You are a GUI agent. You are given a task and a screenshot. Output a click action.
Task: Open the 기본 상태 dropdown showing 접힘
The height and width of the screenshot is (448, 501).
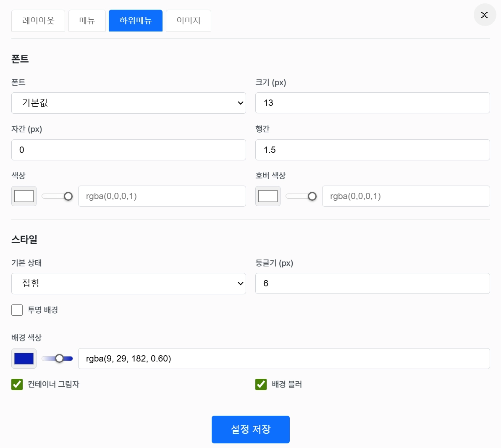129,283
